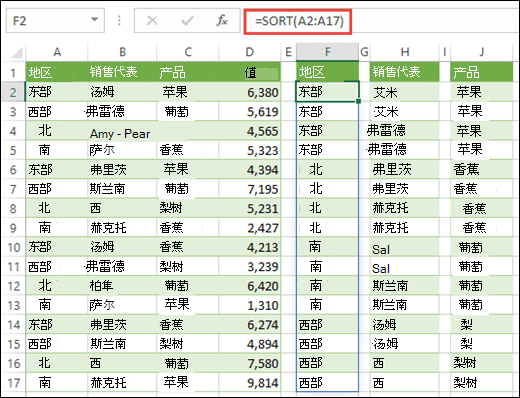
Task: Select column I header
Action: click(445, 52)
